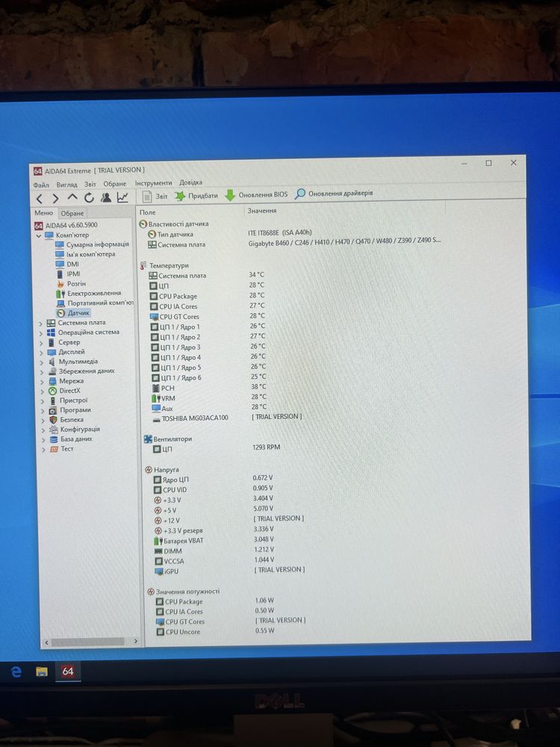Expand the Мультимедіа tree node
Screen dimensions: 560x747
[41, 362]
